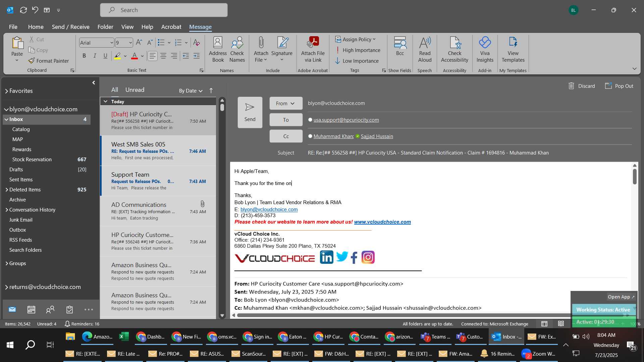
Task: Show the Bcc field
Action: point(400,46)
